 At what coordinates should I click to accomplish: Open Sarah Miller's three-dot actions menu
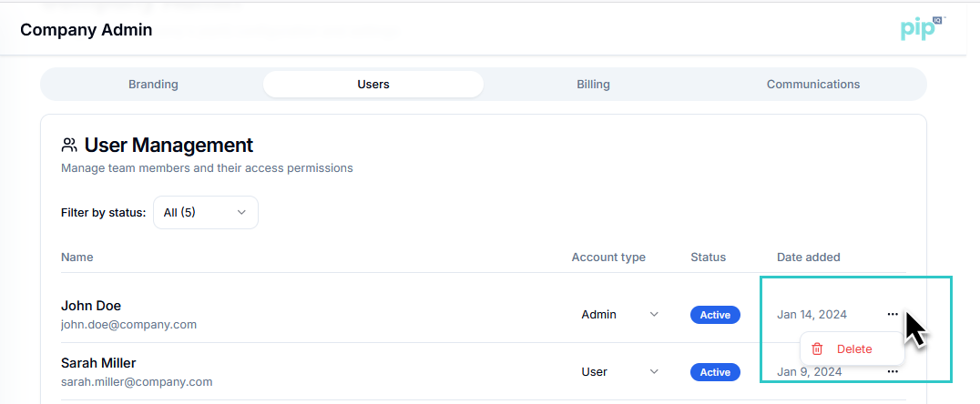(x=893, y=371)
